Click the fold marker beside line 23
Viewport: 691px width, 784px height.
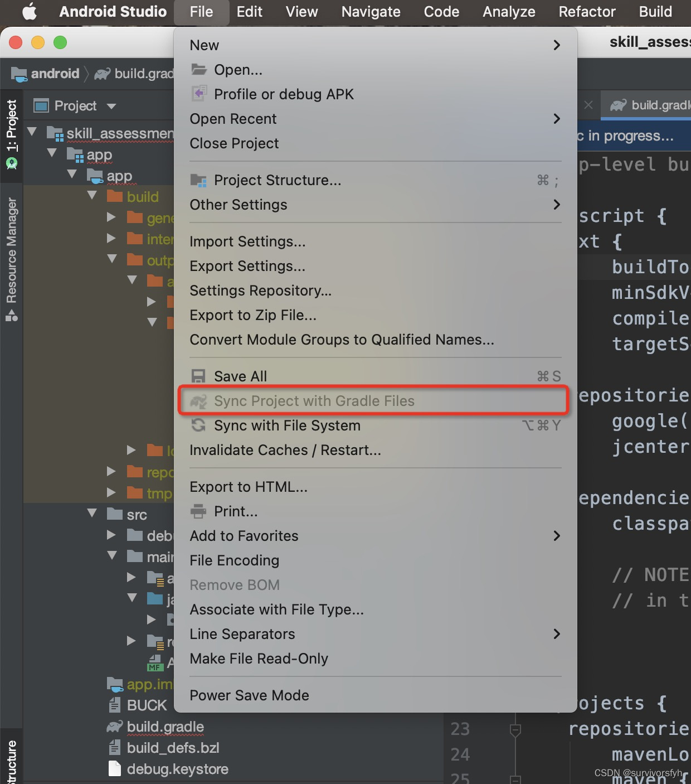click(515, 729)
